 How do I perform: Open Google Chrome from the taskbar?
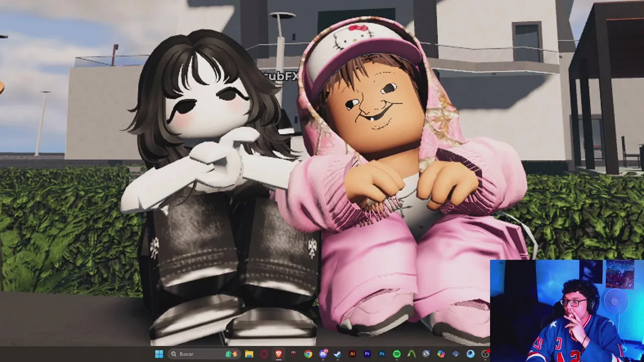308,354
